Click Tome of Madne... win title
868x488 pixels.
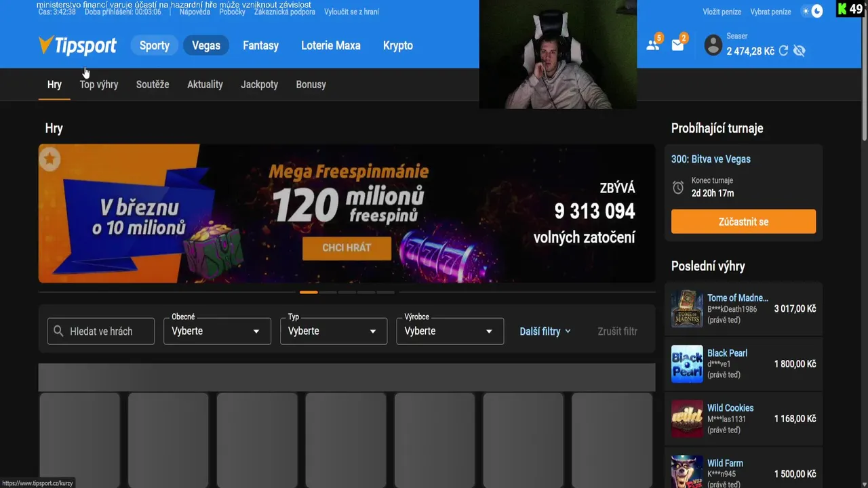[x=738, y=298]
